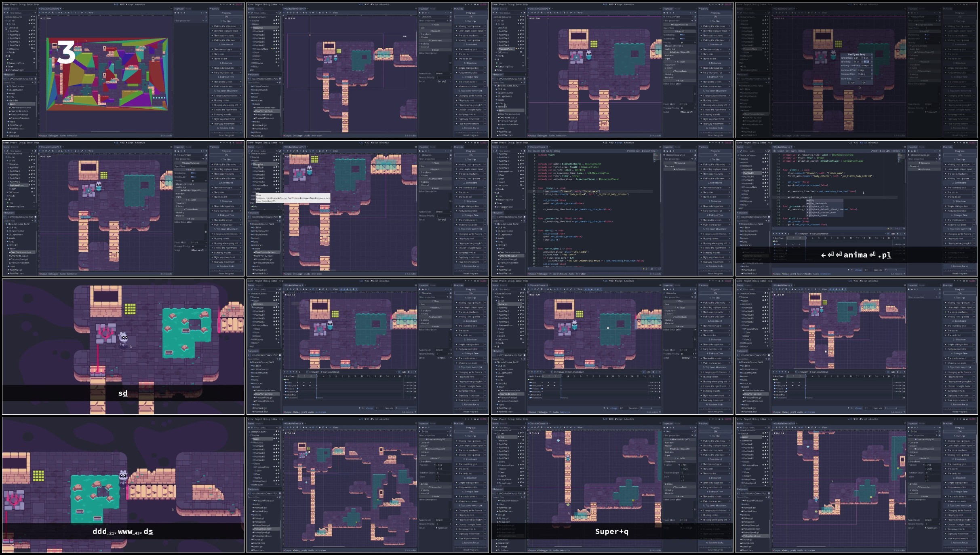Image resolution: width=980 pixels, height=555 pixels.
Task: Toggle Snap in the anima .pl frame's animation panel
Action: tap(858, 270)
